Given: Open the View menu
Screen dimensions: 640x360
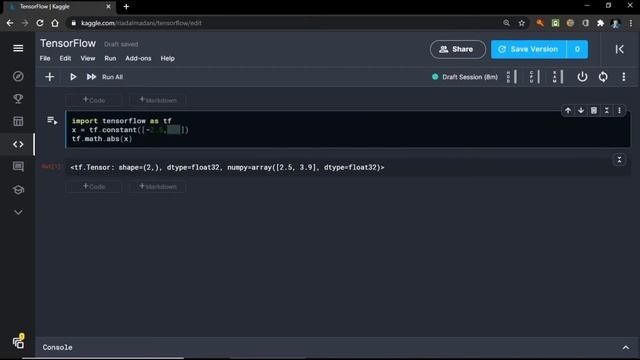Looking at the screenshot, I should tap(87, 58).
